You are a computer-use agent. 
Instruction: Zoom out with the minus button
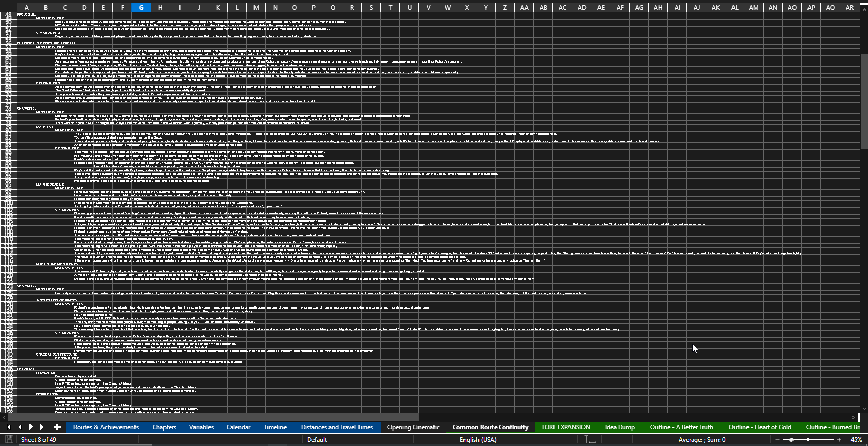click(777, 440)
